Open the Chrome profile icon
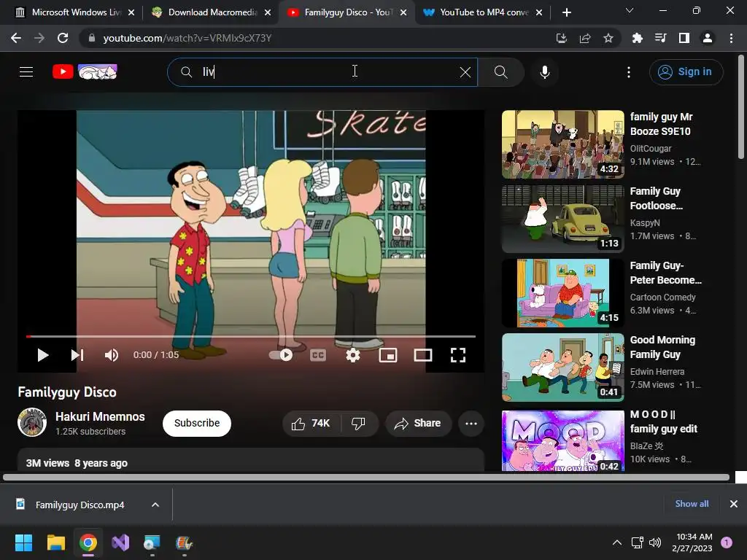 coord(708,38)
